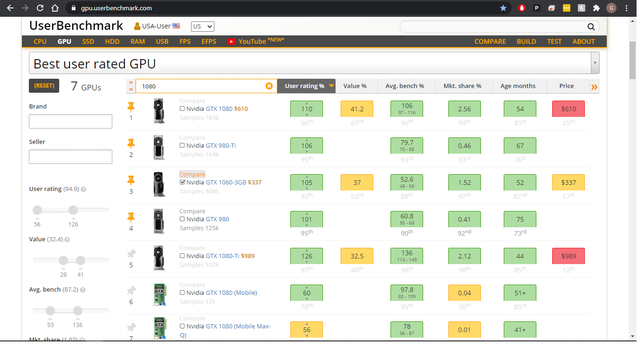
Task: Click the orange columns-right double arrow
Action: [594, 87]
